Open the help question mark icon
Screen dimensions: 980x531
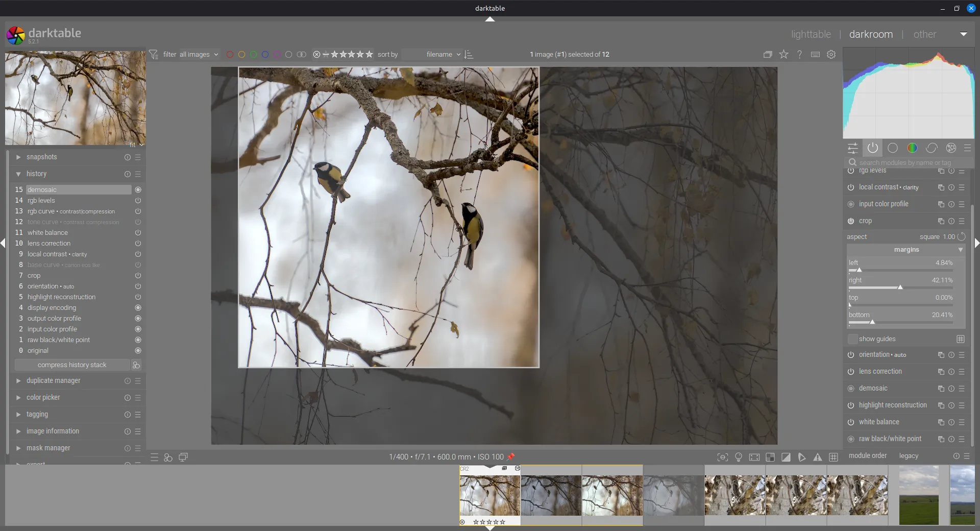coord(799,54)
